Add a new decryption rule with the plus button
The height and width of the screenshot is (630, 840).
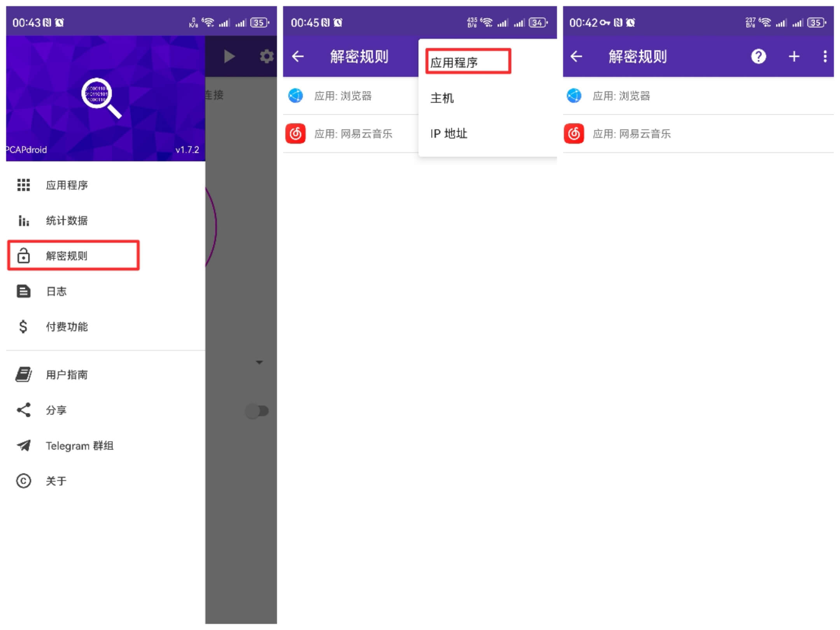793,56
